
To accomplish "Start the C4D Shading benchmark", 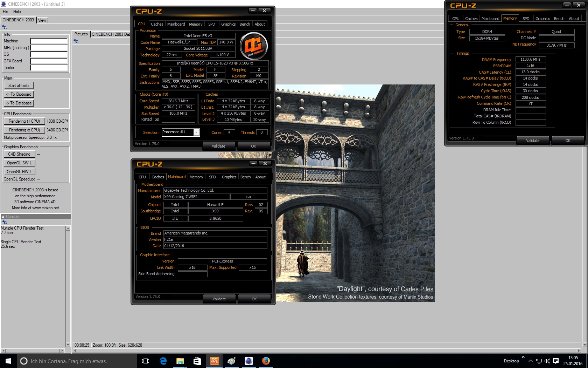I will pyautogui.click(x=19, y=154).
